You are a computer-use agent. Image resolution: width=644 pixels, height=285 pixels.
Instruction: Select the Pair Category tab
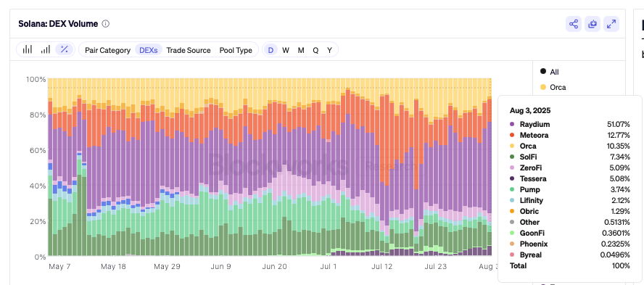(x=107, y=50)
